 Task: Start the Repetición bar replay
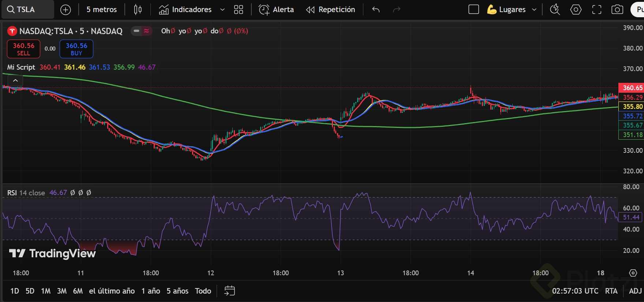pos(330,10)
